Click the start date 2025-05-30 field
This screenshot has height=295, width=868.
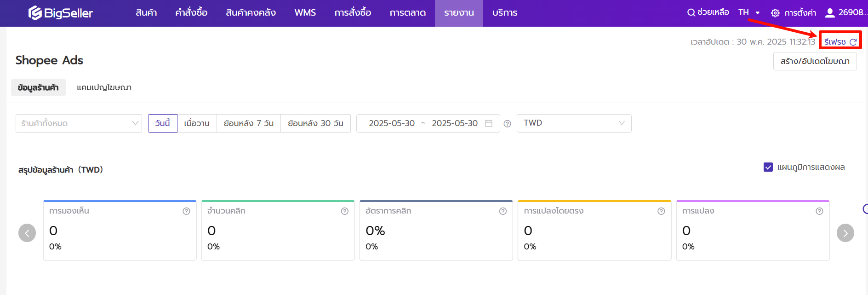coord(392,123)
